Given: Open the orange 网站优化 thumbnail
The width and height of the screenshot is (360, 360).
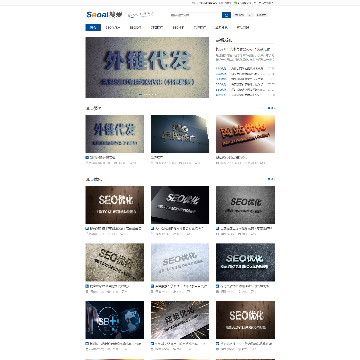Looking at the screenshot, I should click(x=245, y=134).
